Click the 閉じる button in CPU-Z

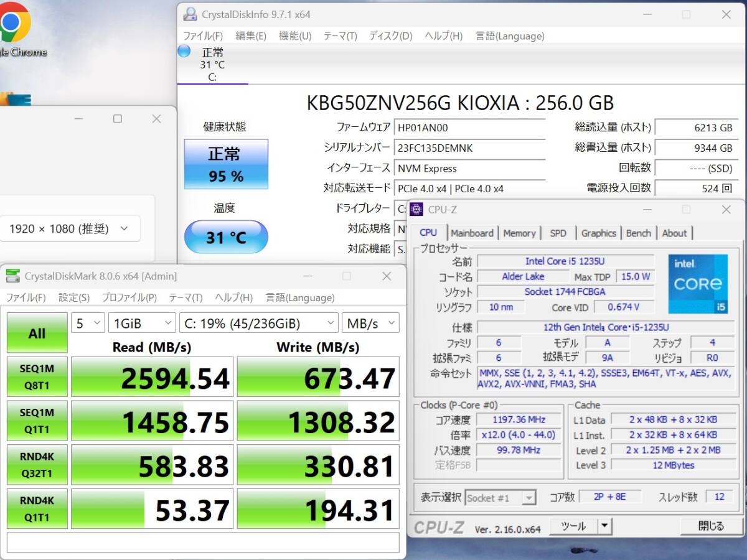(709, 526)
